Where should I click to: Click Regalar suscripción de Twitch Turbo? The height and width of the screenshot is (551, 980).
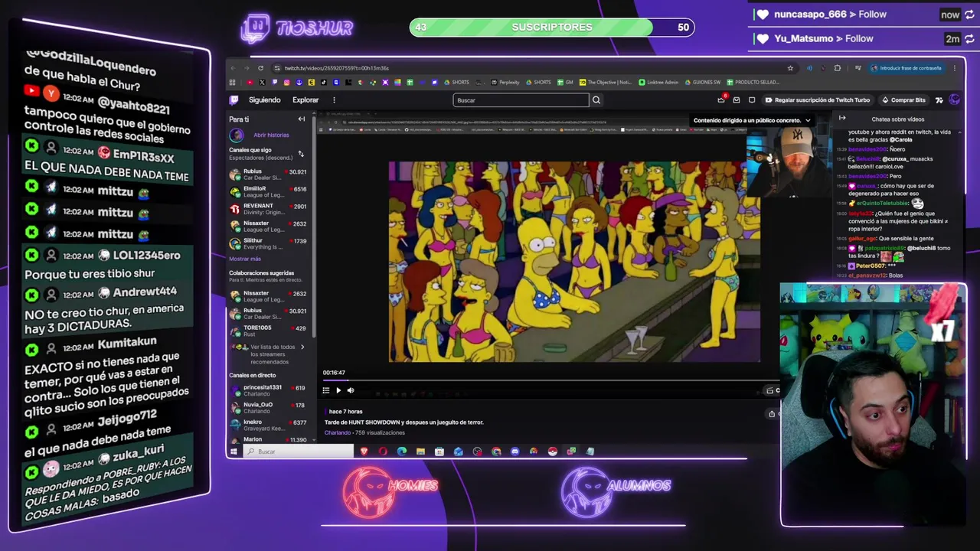(x=818, y=100)
